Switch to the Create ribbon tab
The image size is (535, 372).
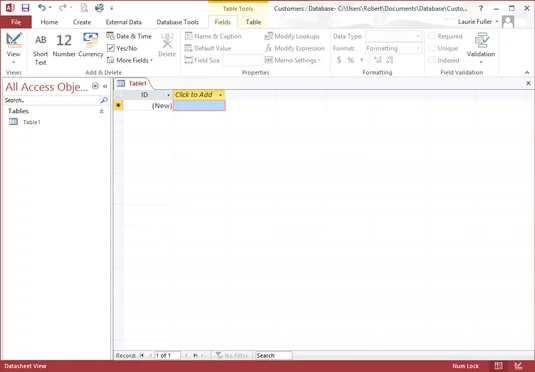tap(82, 22)
